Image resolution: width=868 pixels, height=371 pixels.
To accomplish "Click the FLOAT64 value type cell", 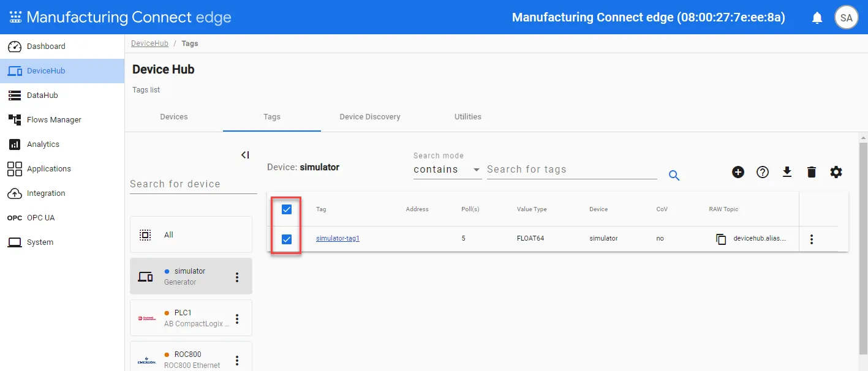I will (530, 239).
